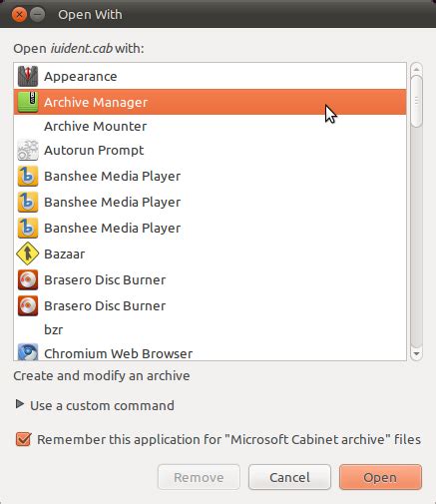Click scrollbar up arrow
The image size is (436, 504).
[x=416, y=69]
